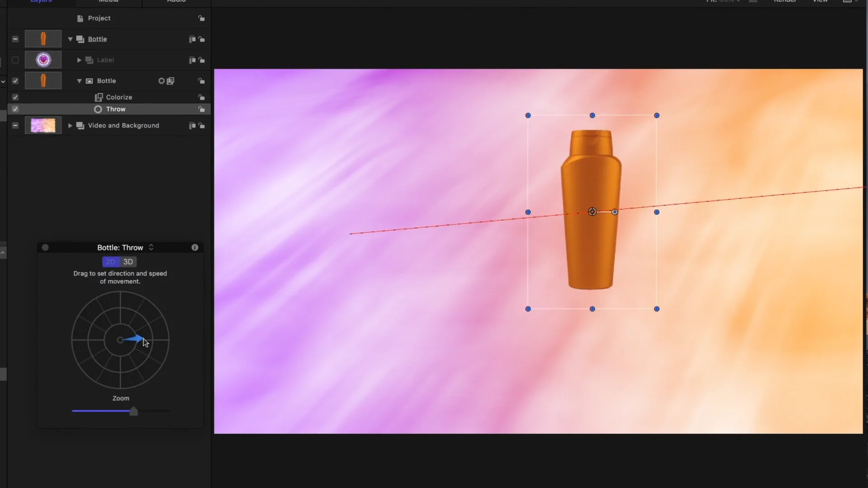The image size is (868, 488).
Task: Click the 2D/3D icon on Video and Background group
Action: pyautogui.click(x=192, y=126)
